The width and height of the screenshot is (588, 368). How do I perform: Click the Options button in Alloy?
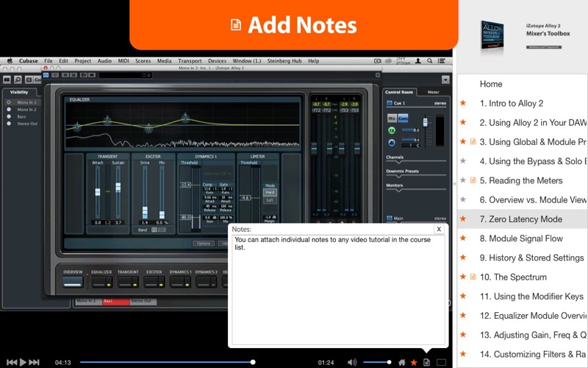click(204, 244)
